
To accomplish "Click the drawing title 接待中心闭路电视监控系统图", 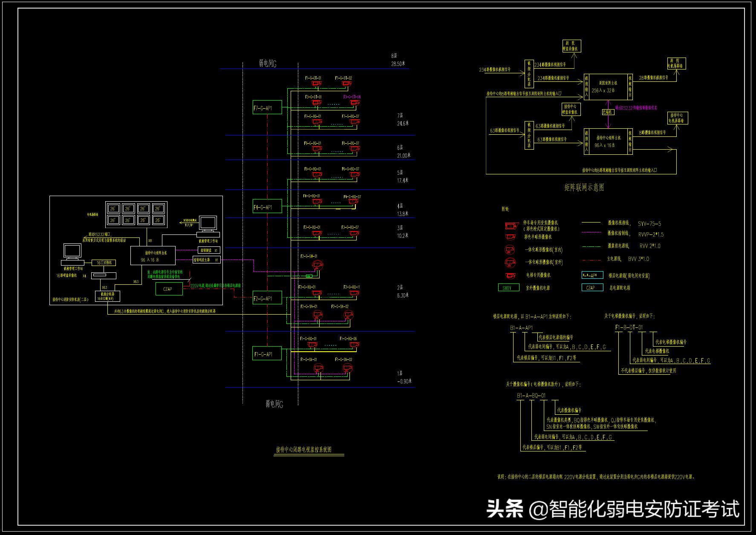I will (x=304, y=449).
